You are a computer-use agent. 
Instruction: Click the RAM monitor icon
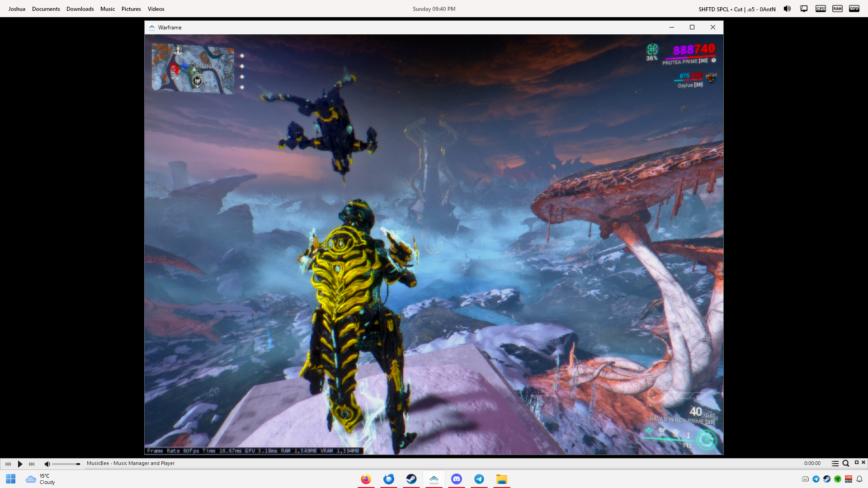click(x=837, y=9)
